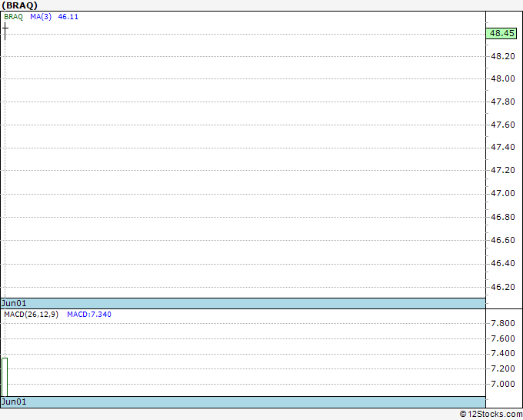Click the 48.20 price axis label
The width and height of the screenshot is (523, 420).
pyautogui.click(x=503, y=56)
